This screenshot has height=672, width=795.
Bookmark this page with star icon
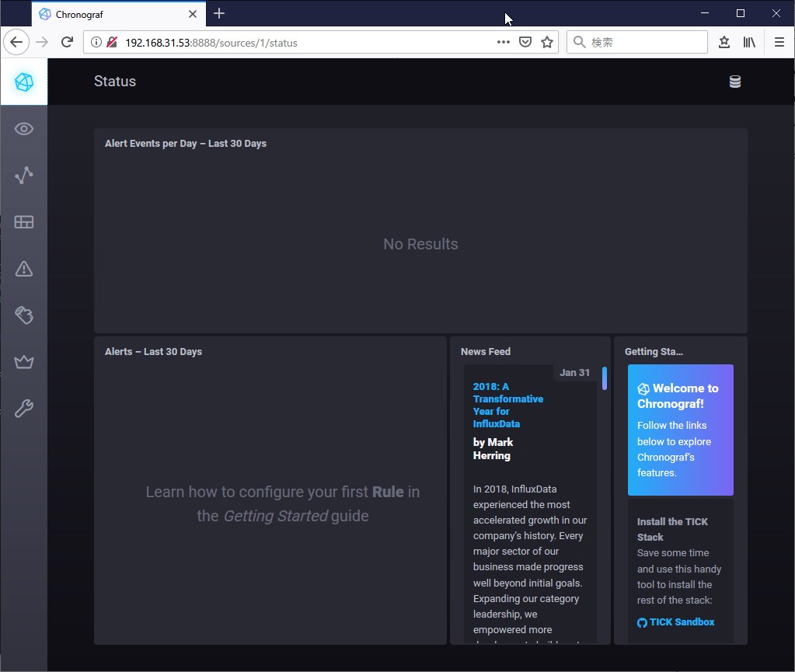pyautogui.click(x=546, y=42)
